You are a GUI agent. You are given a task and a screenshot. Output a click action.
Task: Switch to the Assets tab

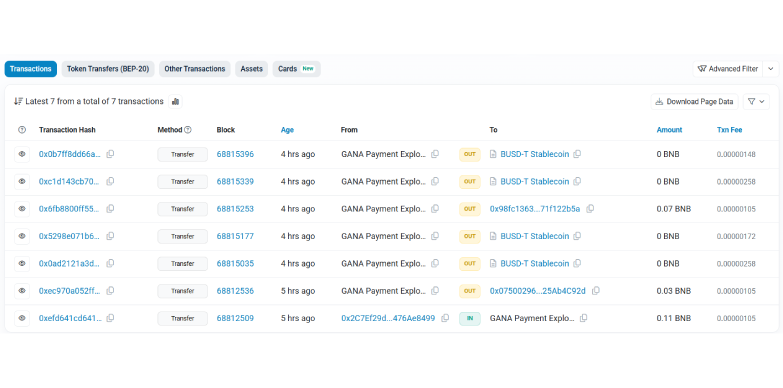(252, 69)
